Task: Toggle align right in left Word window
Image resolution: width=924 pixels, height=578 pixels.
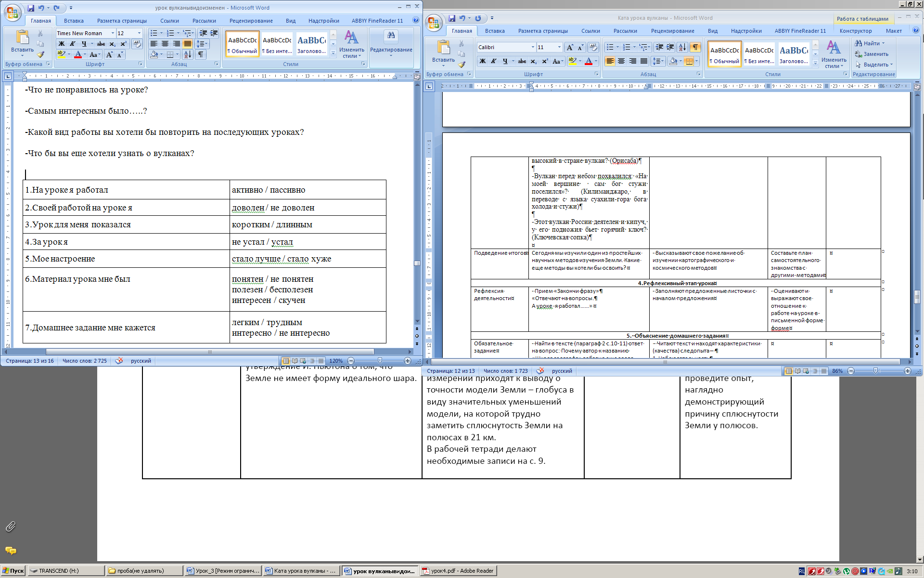Action: click(x=176, y=44)
